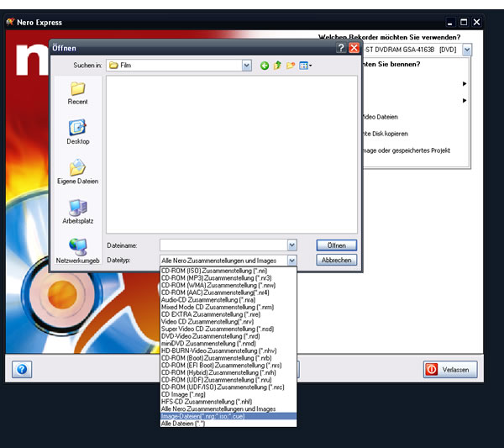This screenshot has width=504, height=448.
Task: Click Verlassen to exit Nero
Action: pyautogui.click(x=450, y=370)
